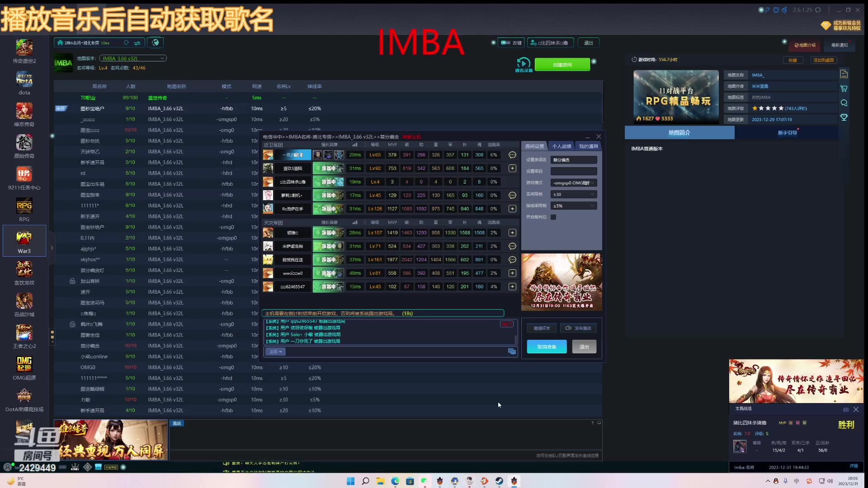This screenshot has width=868, height=488.
Task: Open the Steam icon in the taskbar
Action: (499, 481)
